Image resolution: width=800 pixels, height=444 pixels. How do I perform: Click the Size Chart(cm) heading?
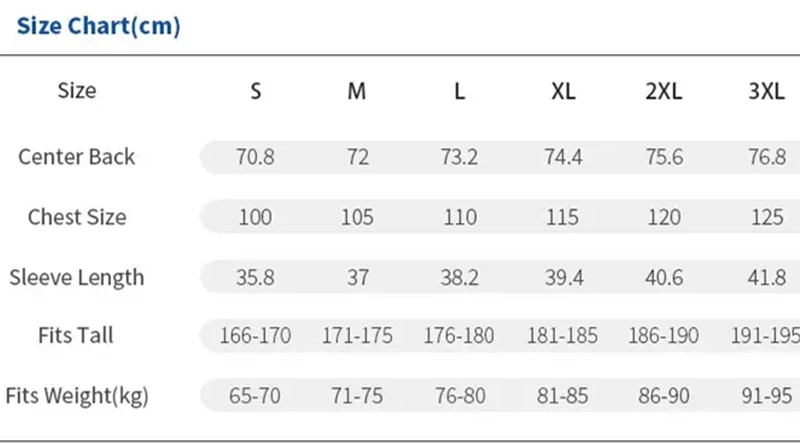98,26
